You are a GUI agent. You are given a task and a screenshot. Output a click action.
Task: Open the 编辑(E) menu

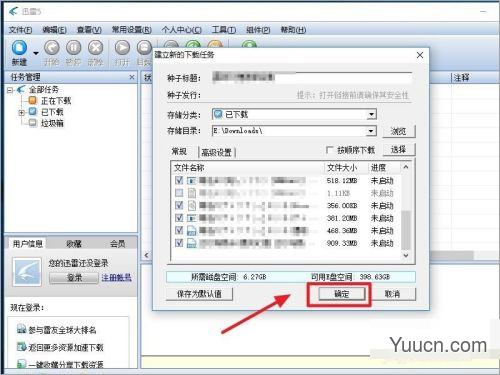(x=54, y=30)
